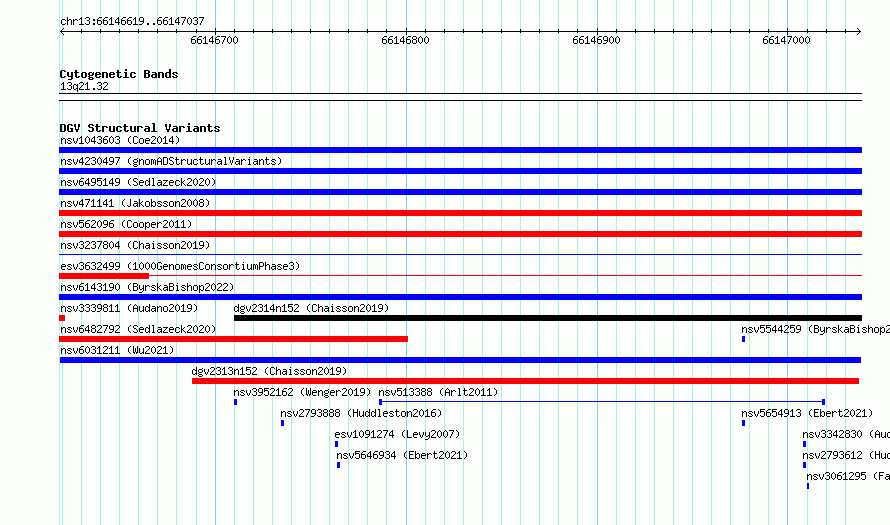Click the blue marker under esv1091274
This screenshot has height=525, width=890.
click(x=337, y=444)
